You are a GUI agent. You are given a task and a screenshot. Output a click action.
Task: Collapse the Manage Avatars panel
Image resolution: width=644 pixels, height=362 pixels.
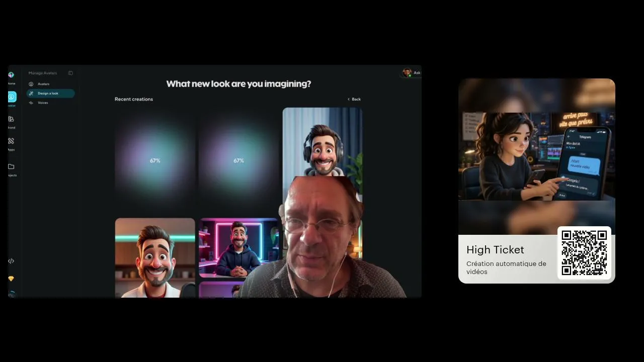(70, 73)
